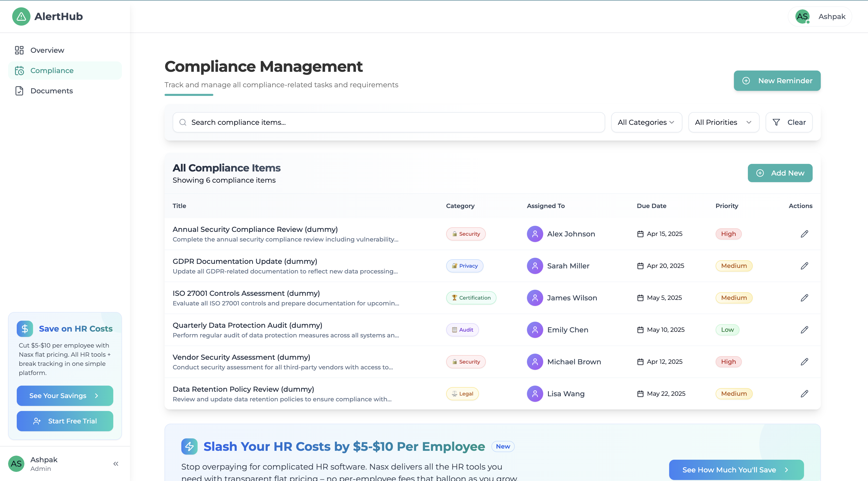Image resolution: width=868 pixels, height=481 pixels.
Task: Open the All Priorities dropdown
Action: click(724, 122)
